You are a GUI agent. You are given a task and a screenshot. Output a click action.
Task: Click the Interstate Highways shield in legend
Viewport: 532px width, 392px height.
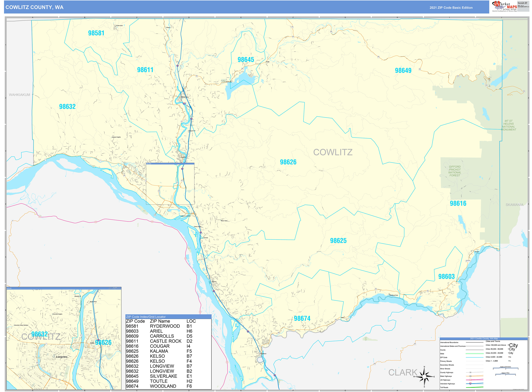pos(470,384)
